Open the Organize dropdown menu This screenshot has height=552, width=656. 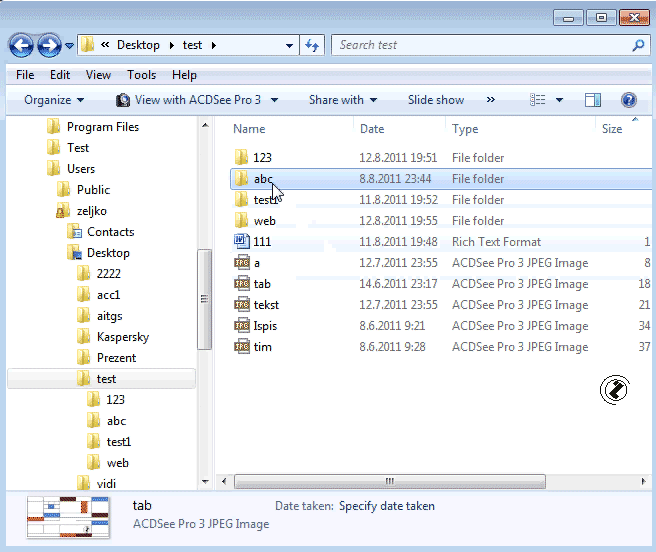click(54, 100)
